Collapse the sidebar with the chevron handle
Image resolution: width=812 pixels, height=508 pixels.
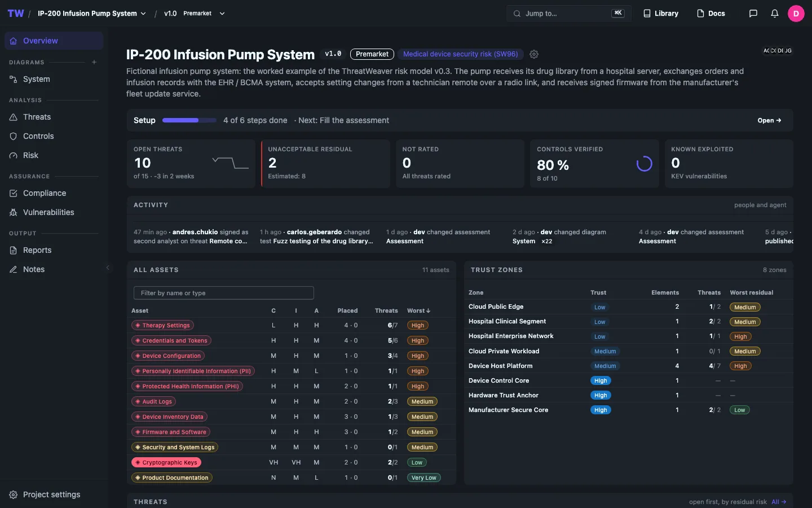(108, 268)
